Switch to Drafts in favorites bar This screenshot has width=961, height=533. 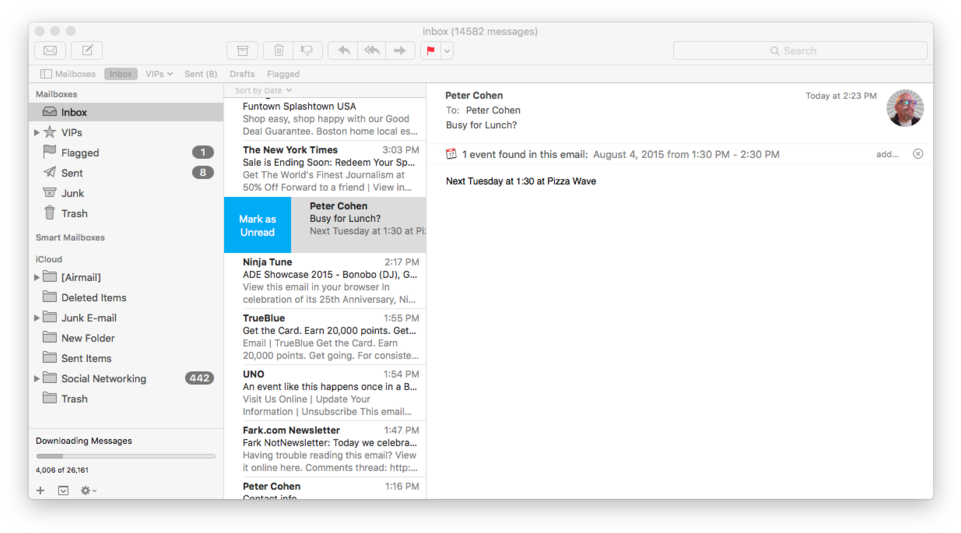(242, 74)
